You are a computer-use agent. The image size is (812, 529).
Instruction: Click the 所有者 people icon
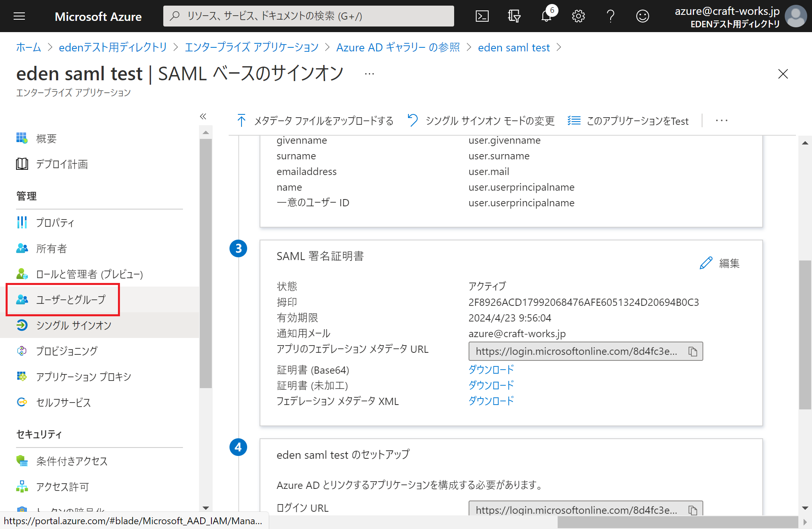coord(22,248)
